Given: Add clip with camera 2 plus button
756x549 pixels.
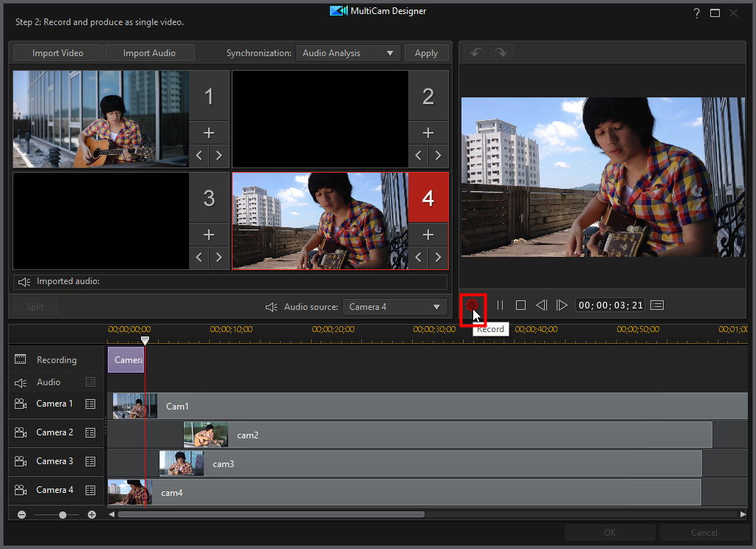Looking at the screenshot, I should [428, 133].
